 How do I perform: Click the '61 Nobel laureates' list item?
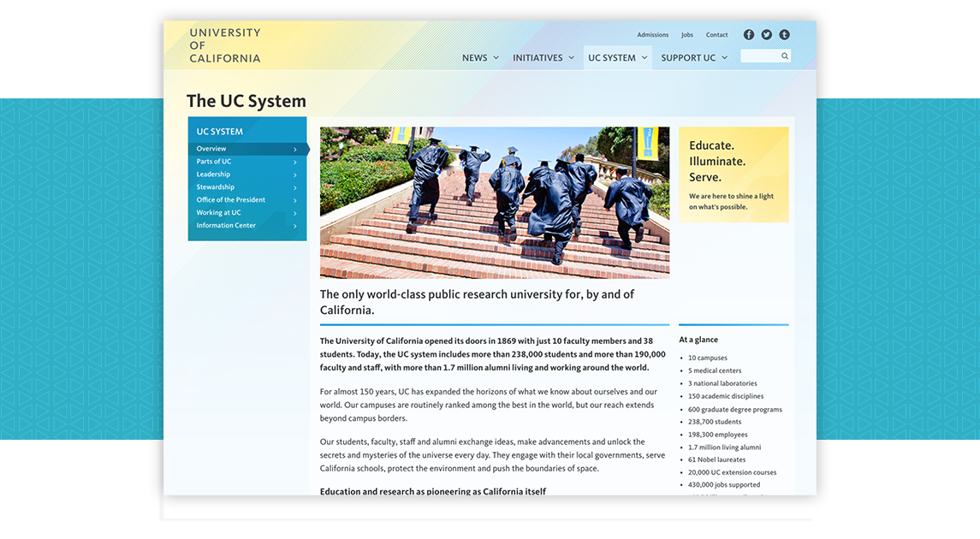[717, 459]
